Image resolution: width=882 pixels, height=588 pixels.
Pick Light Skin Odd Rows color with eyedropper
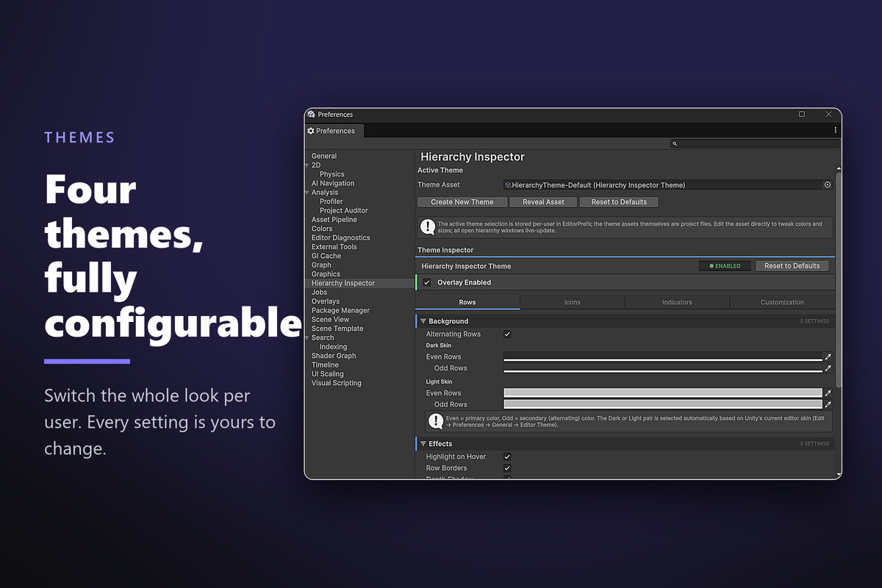(x=828, y=404)
